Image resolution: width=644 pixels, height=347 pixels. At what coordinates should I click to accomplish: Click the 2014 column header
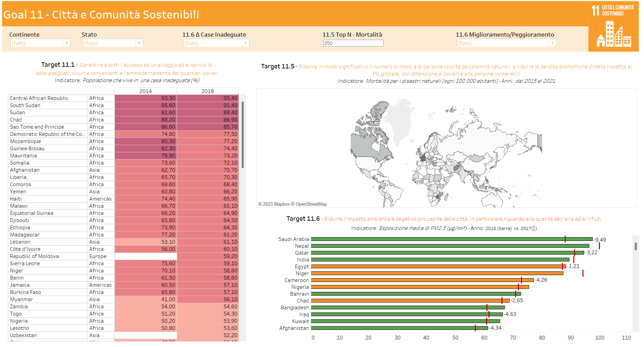click(x=146, y=91)
